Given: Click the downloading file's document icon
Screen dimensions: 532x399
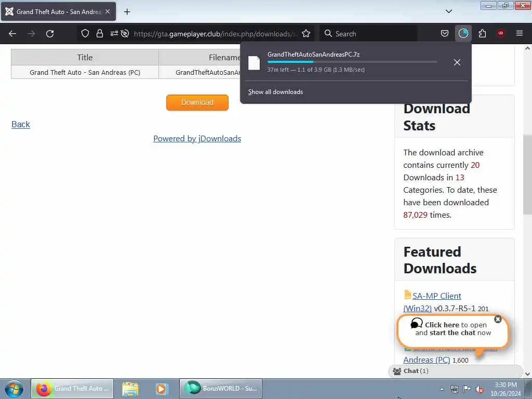Looking at the screenshot, I should tap(254, 63).
